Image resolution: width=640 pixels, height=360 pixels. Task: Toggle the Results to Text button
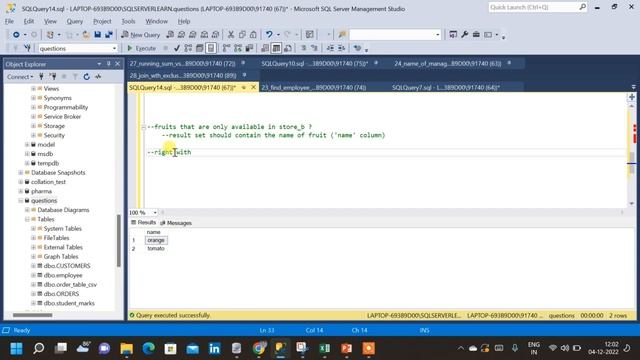point(265,48)
